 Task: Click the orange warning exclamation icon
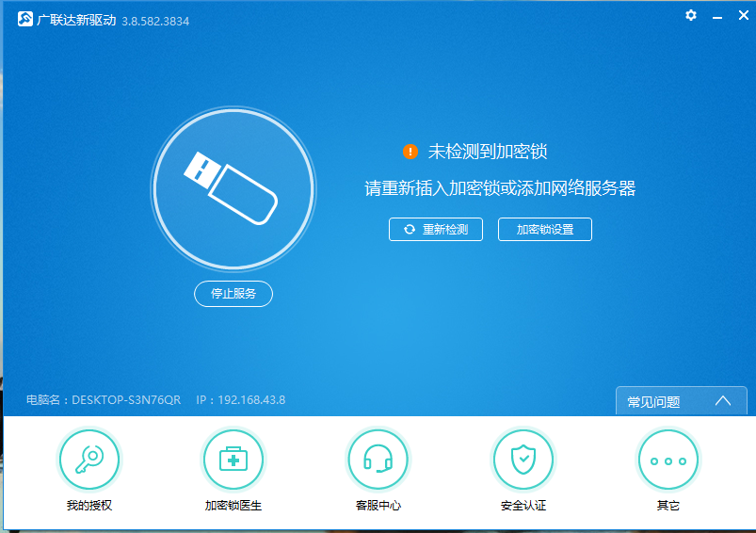click(410, 152)
